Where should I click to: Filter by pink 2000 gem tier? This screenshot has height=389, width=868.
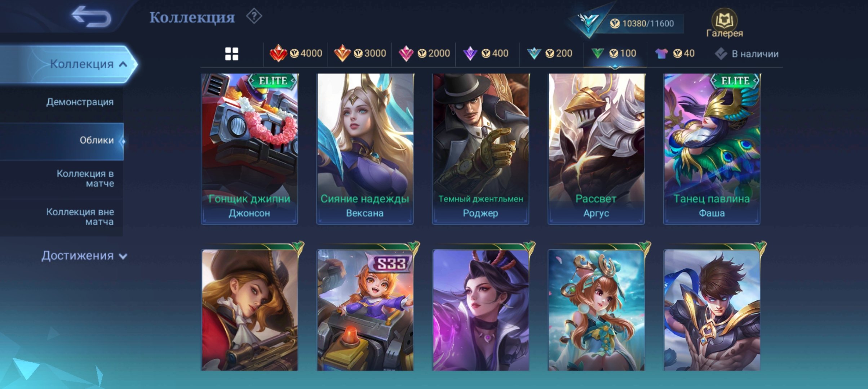click(424, 54)
